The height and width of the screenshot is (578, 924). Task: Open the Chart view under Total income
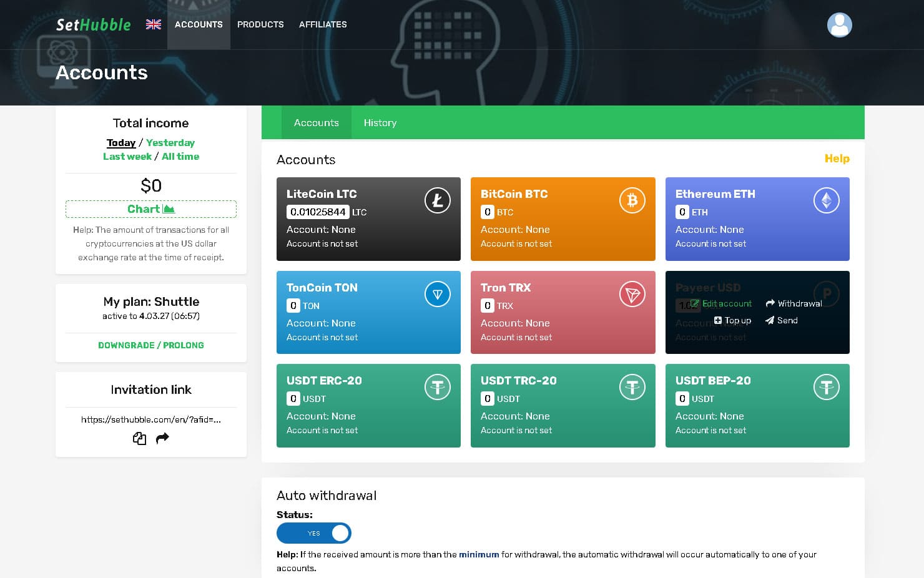[150, 208]
